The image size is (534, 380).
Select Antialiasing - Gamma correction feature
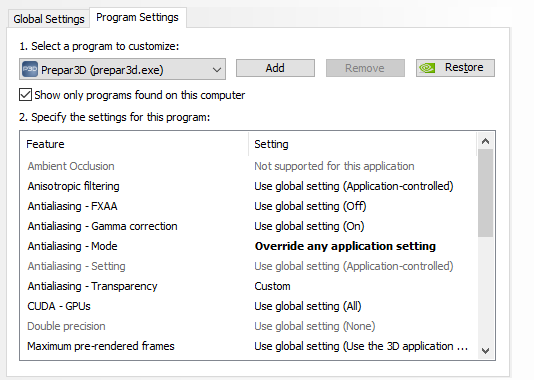pos(103,226)
